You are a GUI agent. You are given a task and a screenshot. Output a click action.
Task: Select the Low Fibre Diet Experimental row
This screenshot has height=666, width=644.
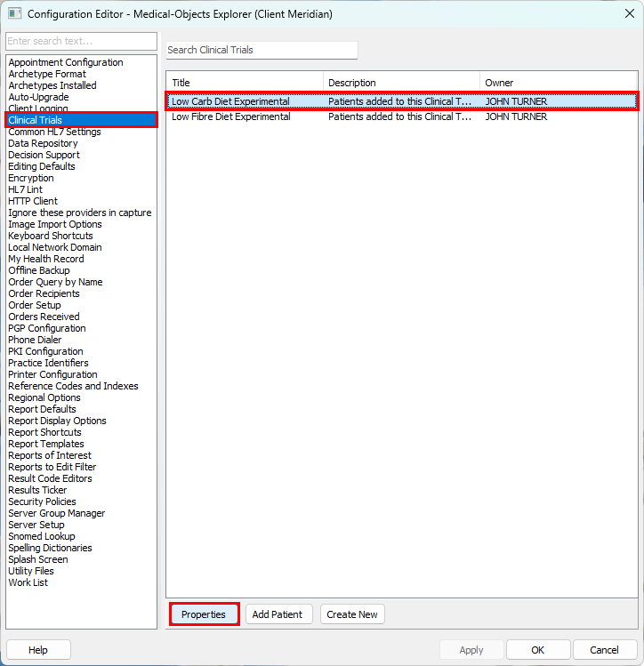pos(231,116)
